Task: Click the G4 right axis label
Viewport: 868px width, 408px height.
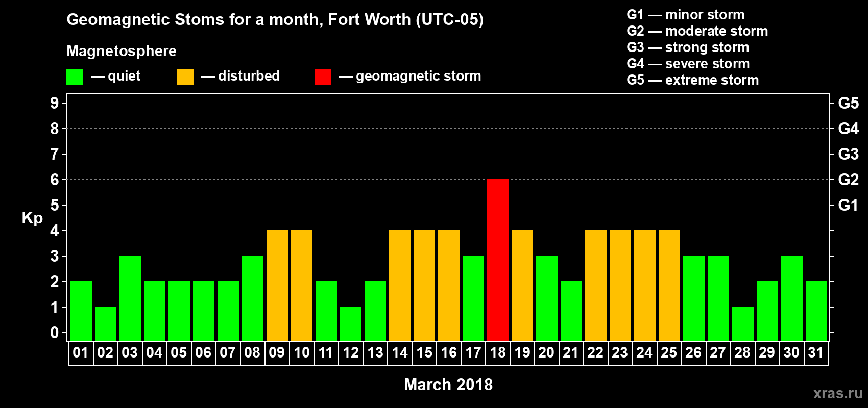Action: (x=849, y=129)
